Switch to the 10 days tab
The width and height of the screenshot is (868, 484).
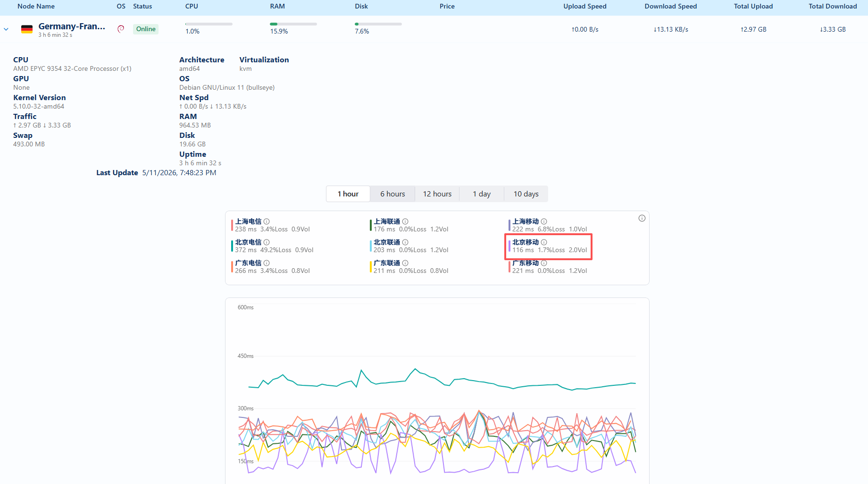(526, 194)
